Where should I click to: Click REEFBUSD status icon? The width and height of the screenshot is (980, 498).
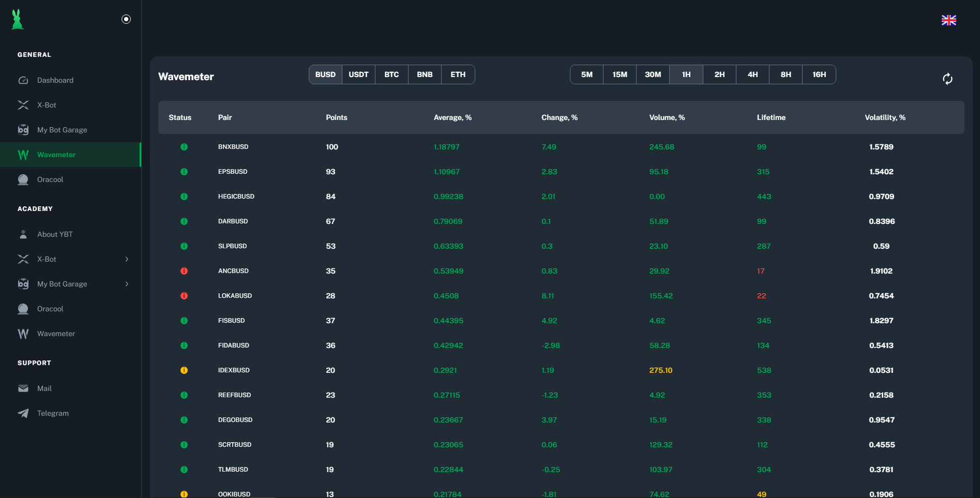coord(184,395)
